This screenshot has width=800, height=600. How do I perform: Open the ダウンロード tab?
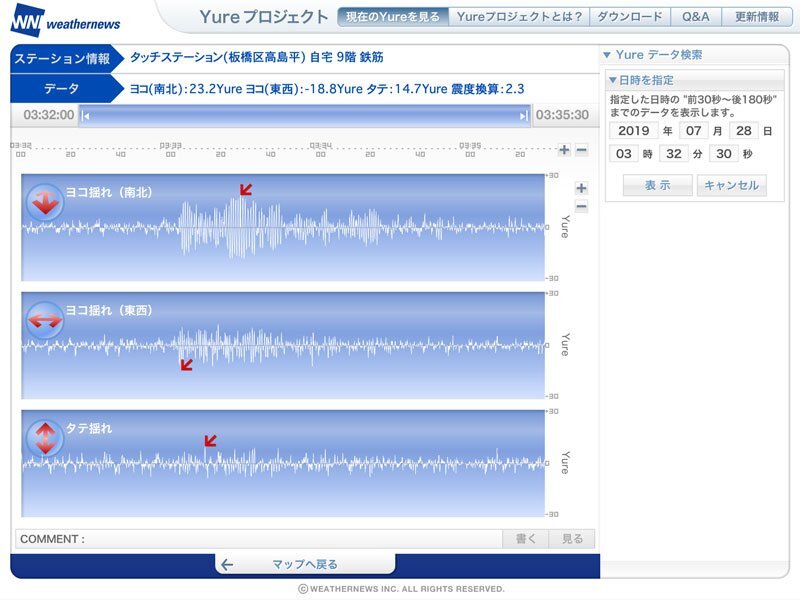(x=630, y=17)
